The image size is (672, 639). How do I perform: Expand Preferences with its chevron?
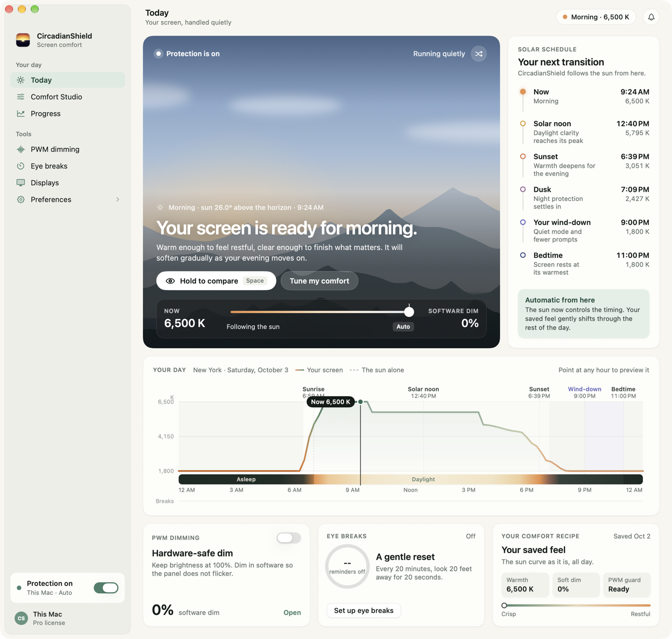(x=118, y=200)
